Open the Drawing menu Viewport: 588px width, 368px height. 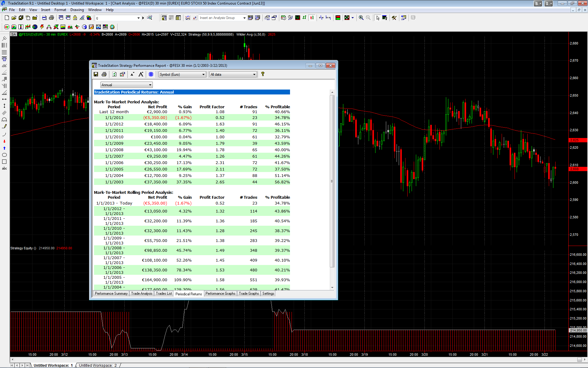[77, 10]
